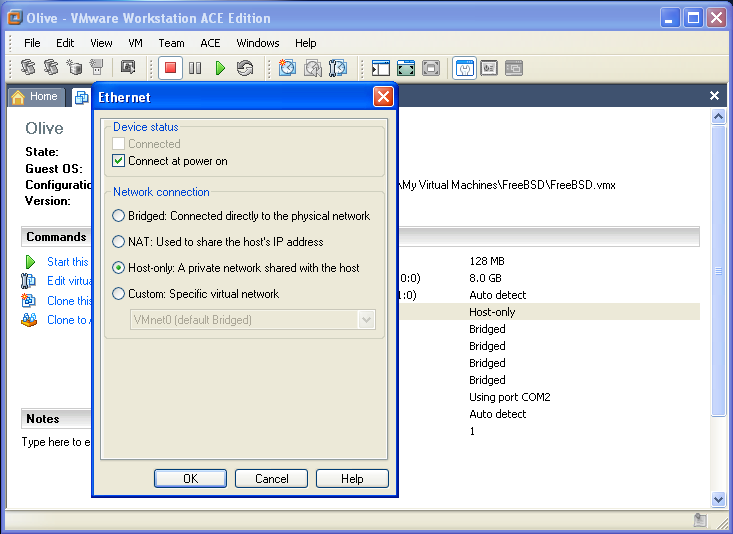Toggle the sidebar panel toolbar icon
733x534 pixels.
pyautogui.click(x=381, y=68)
